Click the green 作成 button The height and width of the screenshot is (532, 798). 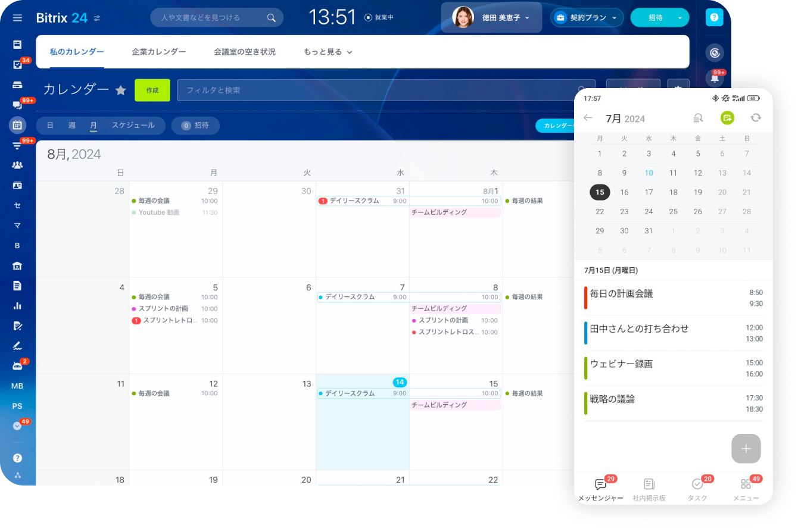click(152, 90)
